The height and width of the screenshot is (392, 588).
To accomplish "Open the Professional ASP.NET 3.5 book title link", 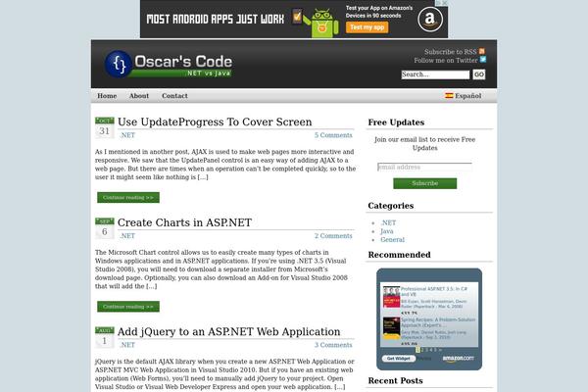I will pos(434,291).
